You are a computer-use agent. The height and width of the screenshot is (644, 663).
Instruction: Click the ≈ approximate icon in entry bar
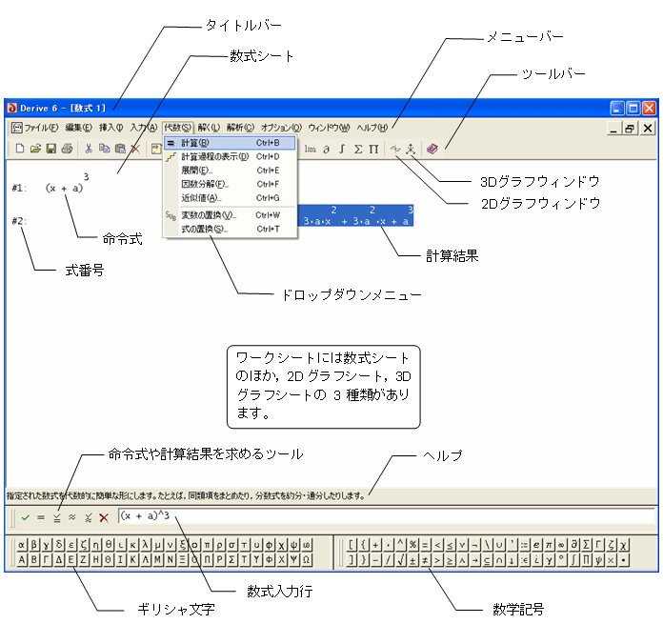pyautogui.click(x=72, y=517)
